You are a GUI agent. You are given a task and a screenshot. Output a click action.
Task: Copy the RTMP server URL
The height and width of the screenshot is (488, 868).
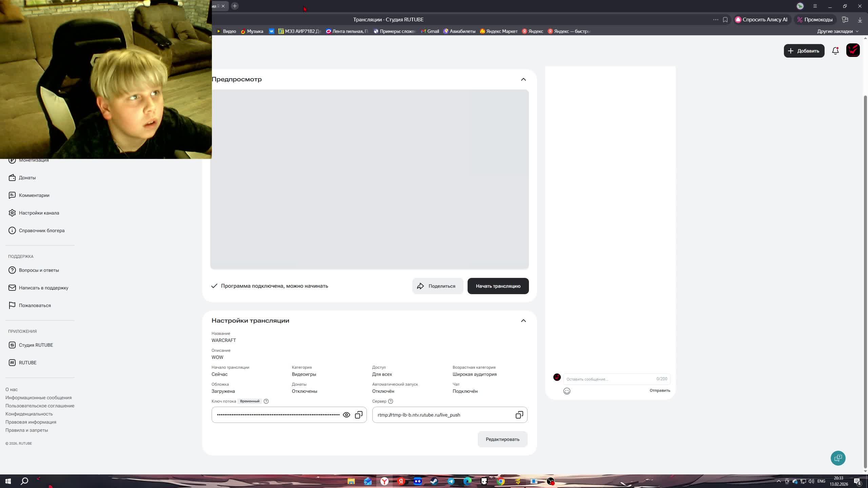(x=519, y=415)
